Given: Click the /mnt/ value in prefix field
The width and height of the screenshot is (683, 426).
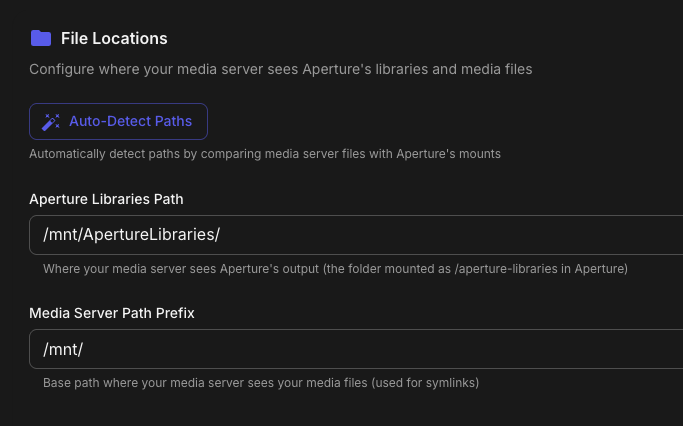Looking at the screenshot, I should click(65, 349).
